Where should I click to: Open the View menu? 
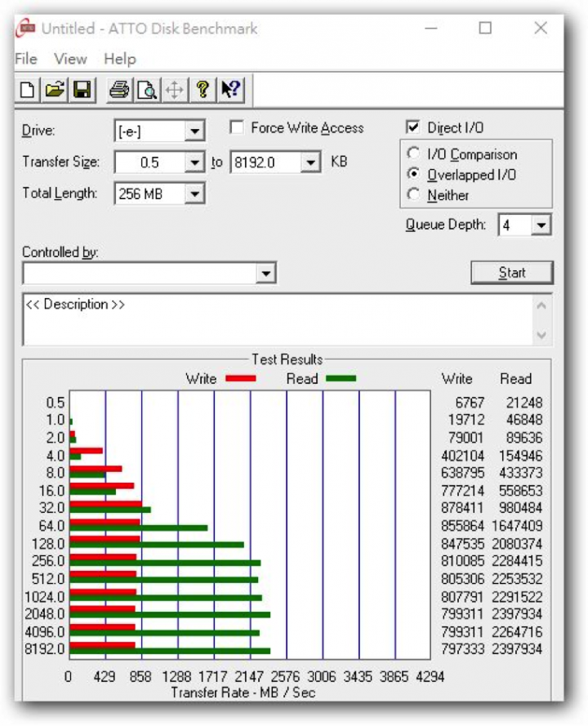tap(70, 59)
